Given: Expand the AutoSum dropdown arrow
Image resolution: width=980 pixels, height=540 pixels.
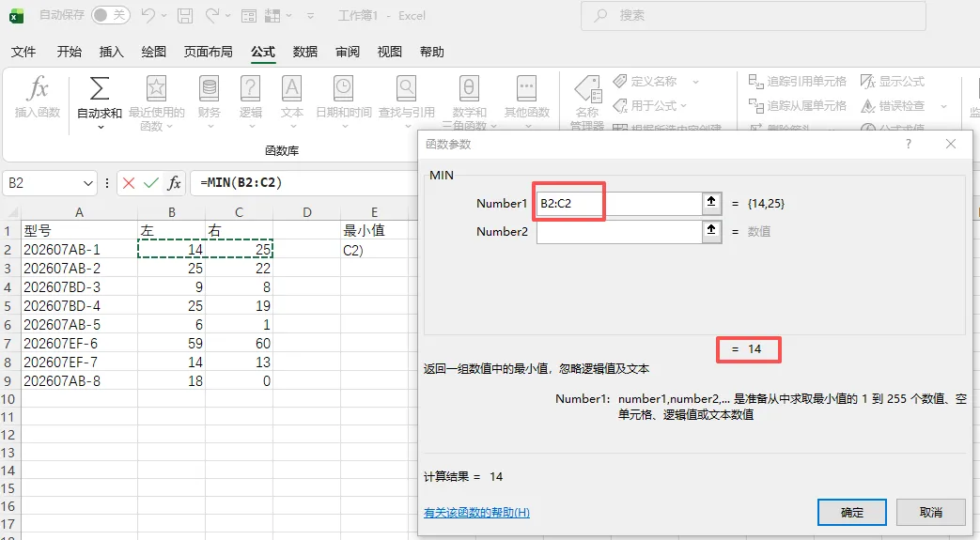Looking at the screenshot, I should point(100,128).
